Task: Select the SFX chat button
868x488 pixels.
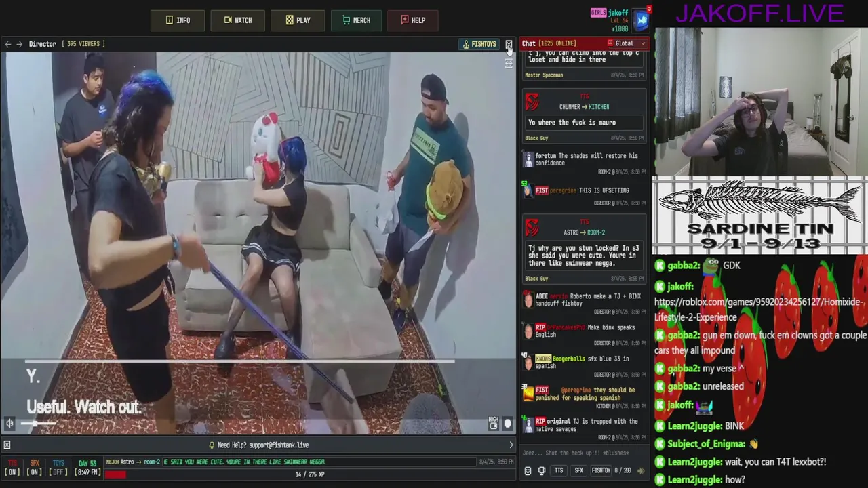Action: [578, 470]
